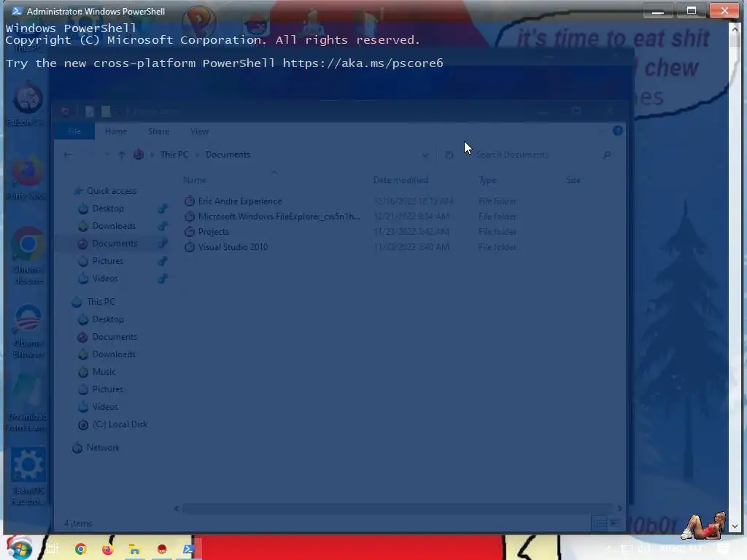Open the Firefox desktop shortcut
This screenshot has height=560, width=747.
coord(28,171)
